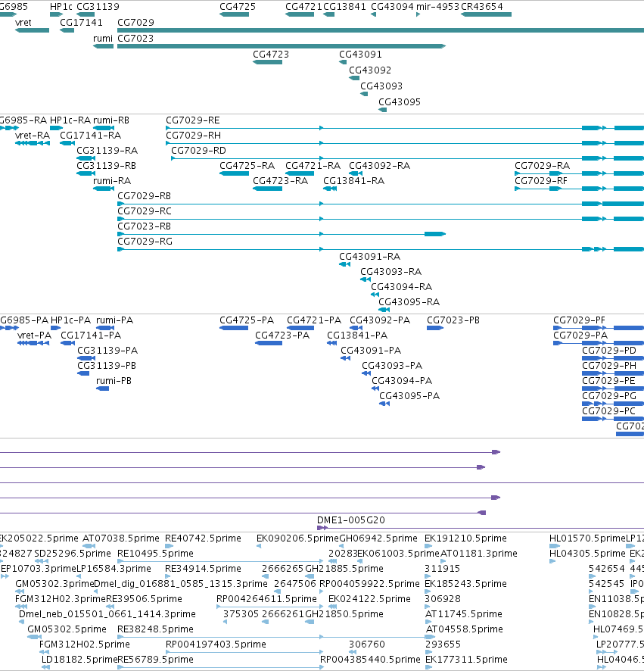Click the RE10495.5prime EST label
The width and height of the screenshot is (644, 671).
coord(156,554)
